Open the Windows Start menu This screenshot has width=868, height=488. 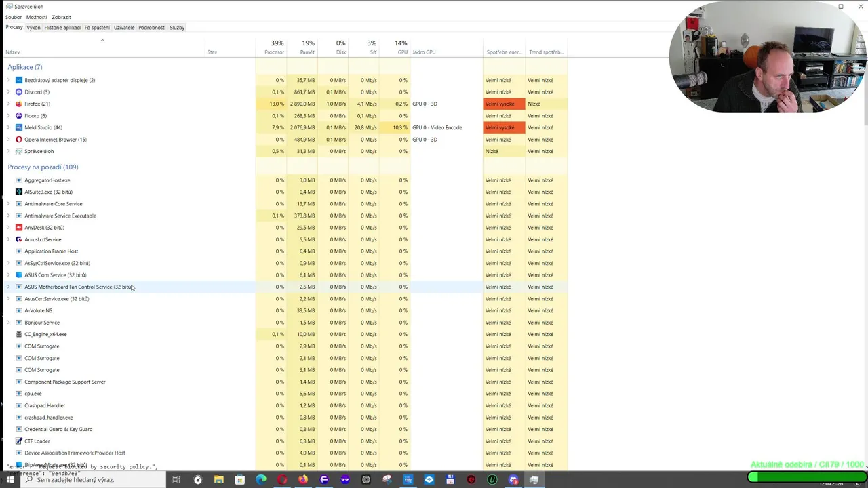(10, 480)
